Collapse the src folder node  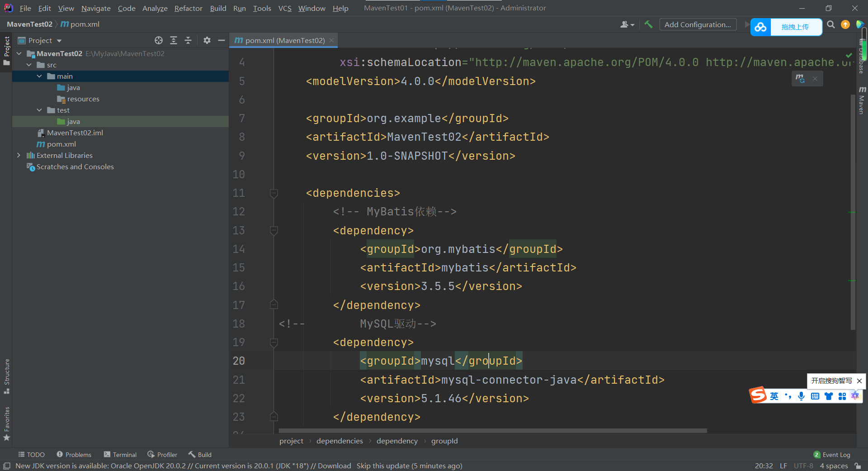click(x=29, y=65)
